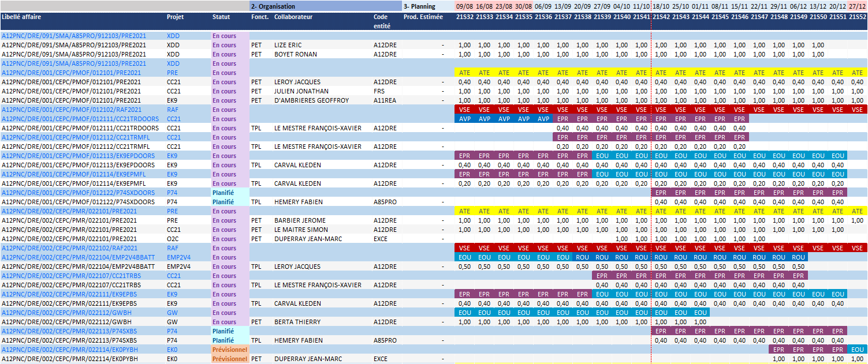Select DUPERRAY JEAN-MARC in the EK0PYBH row
Image resolution: width=868 pixels, height=364 pixels.
click(x=308, y=359)
